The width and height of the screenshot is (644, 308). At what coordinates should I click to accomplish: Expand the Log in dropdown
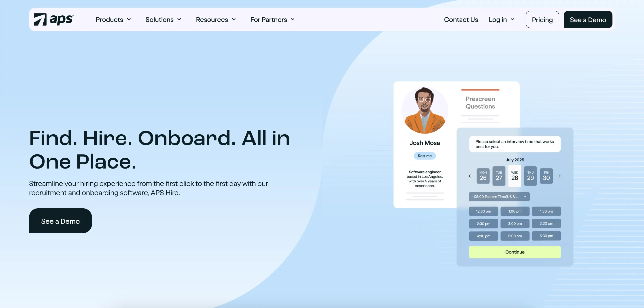[x=501, y=19]
